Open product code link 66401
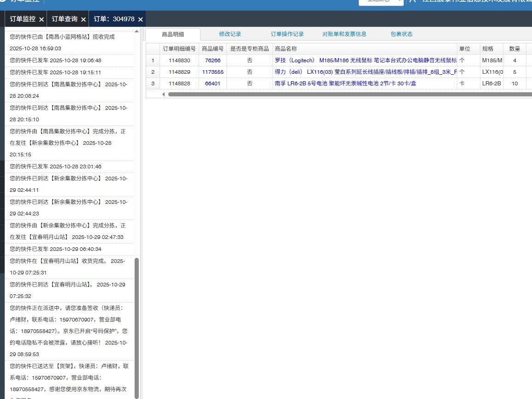The image size is (532, 399). click(213, 83)
